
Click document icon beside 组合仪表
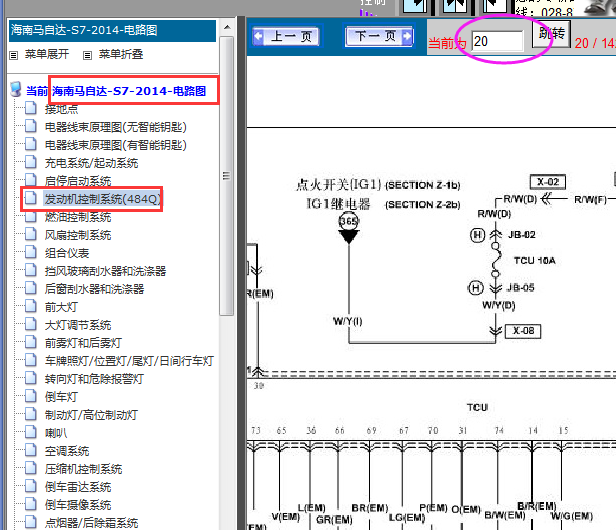[31, 252]
